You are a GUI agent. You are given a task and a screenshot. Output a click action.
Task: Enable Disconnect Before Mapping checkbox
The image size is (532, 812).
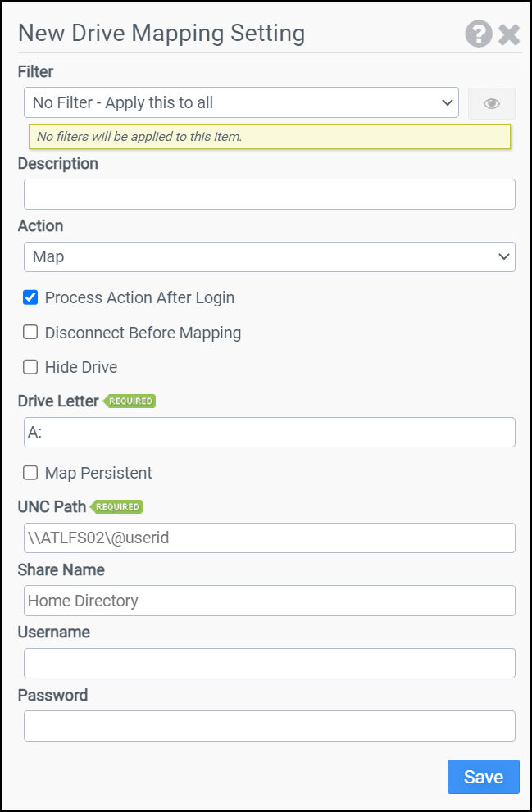(x=30, y=333)
